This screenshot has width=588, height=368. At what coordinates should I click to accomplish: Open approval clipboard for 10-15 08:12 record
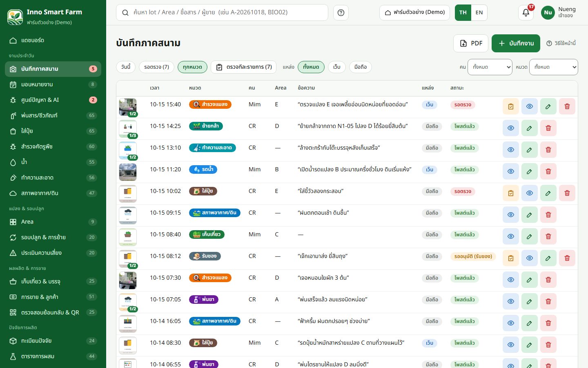tap(511, 258)
